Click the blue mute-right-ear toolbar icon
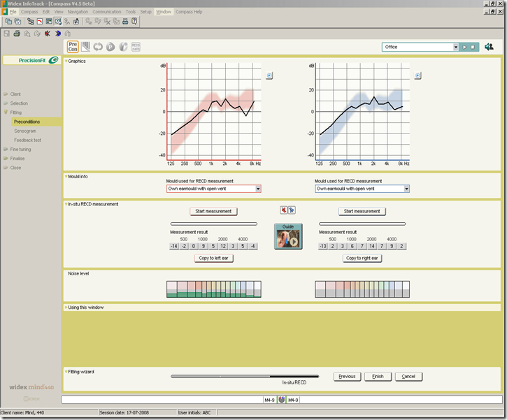 (58, 34)
